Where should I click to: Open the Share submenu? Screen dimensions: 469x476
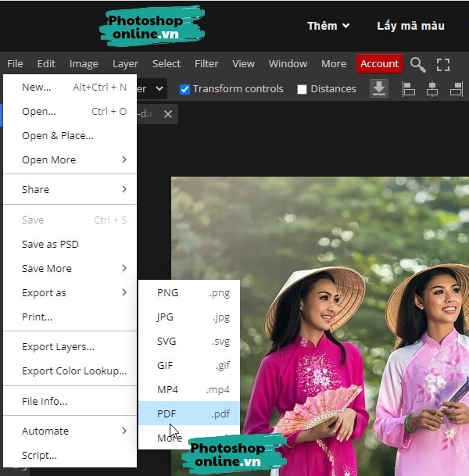click(x=70, y=189)
